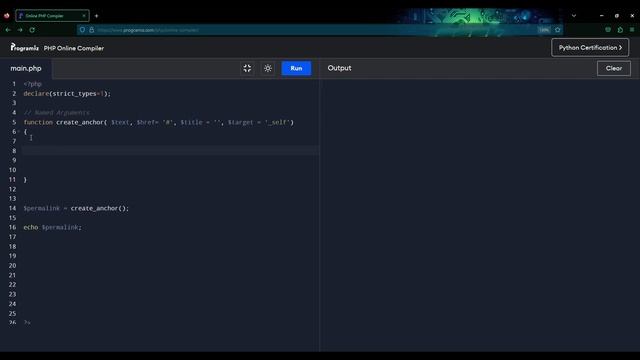Click the browser forward arrow
This screenshot has width=640, height=360.
click(x=20, y=30)
